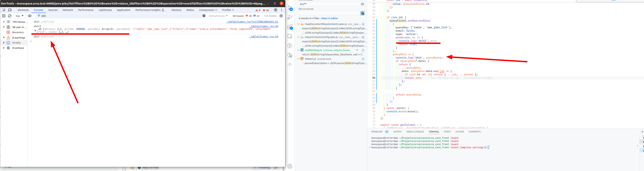
Task: Open the _tableColumns.jsx:49 source link
Action: coord(264,26)
